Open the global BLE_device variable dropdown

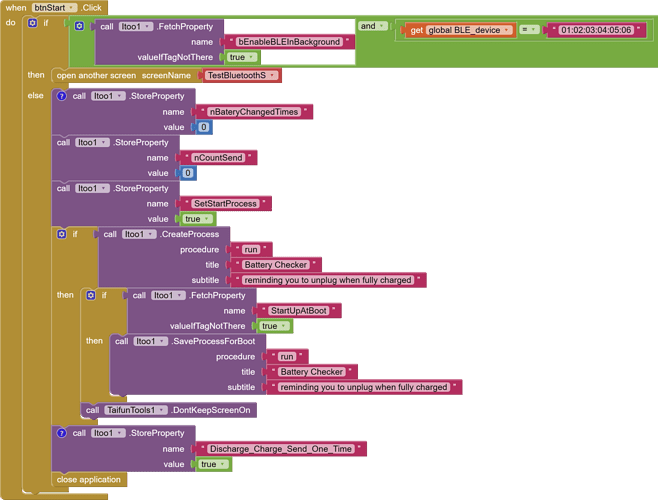(469, 30)
